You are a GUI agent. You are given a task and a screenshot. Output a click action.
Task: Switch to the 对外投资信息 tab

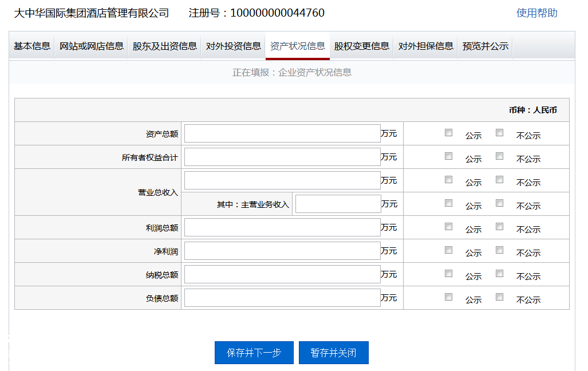click(232, 46)
